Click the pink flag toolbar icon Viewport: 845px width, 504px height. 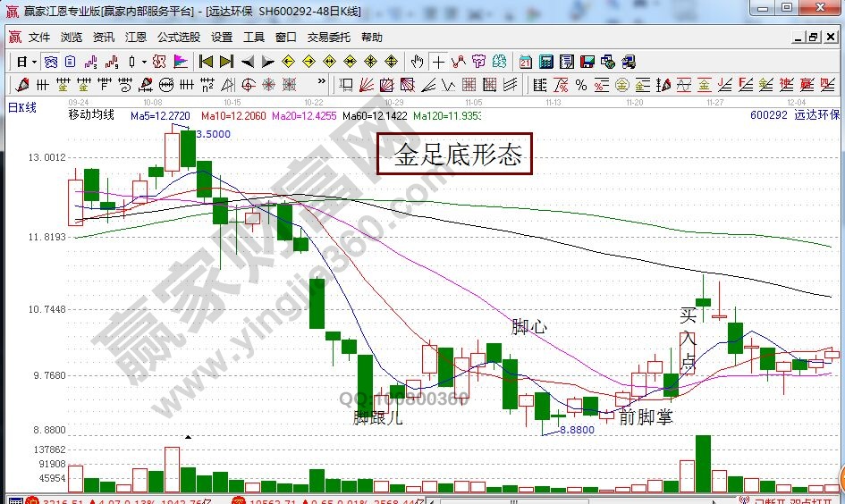pos(180,62)
